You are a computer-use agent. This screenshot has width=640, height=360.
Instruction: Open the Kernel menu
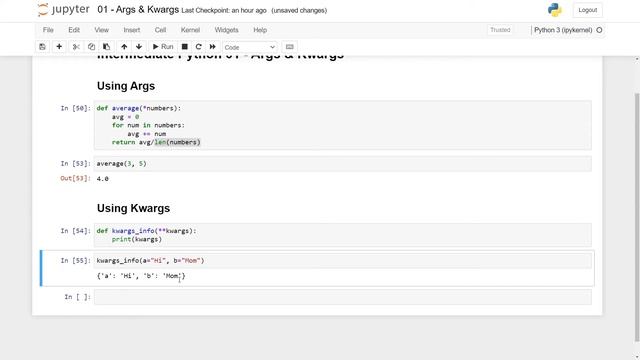point(190,30)
